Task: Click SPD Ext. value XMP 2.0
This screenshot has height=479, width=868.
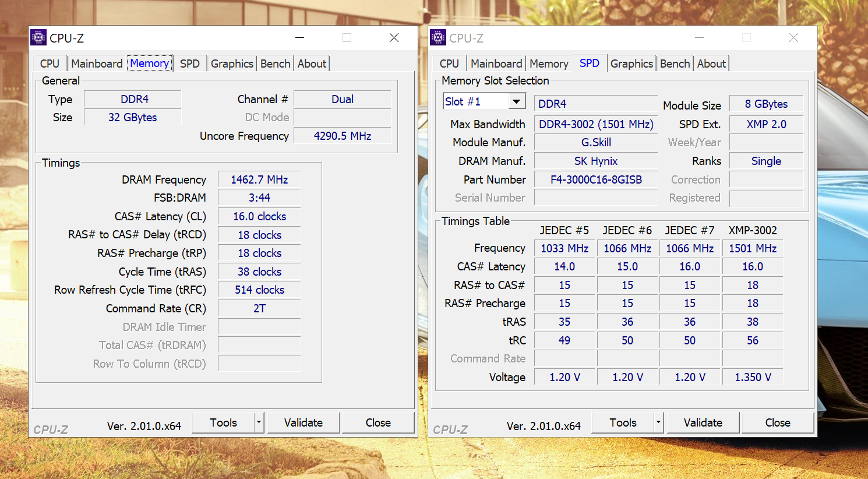Action: click(x=766, y=124)
